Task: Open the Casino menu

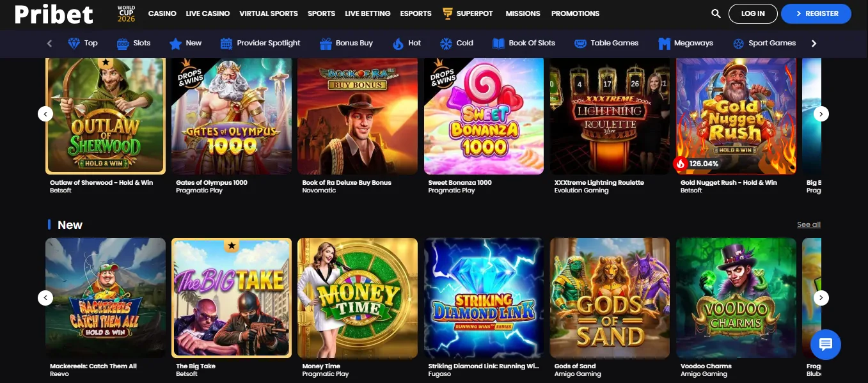Action: [x=162, y=13]
